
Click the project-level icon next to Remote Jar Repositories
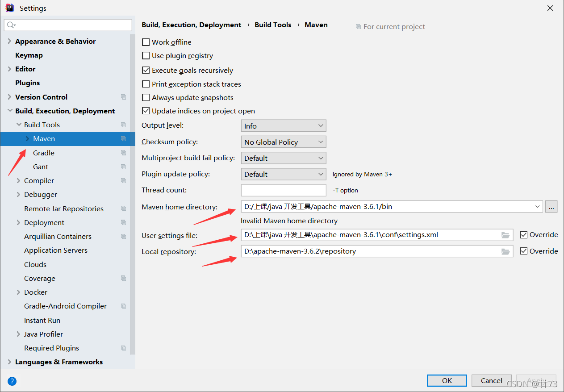[x=124, y=209]
